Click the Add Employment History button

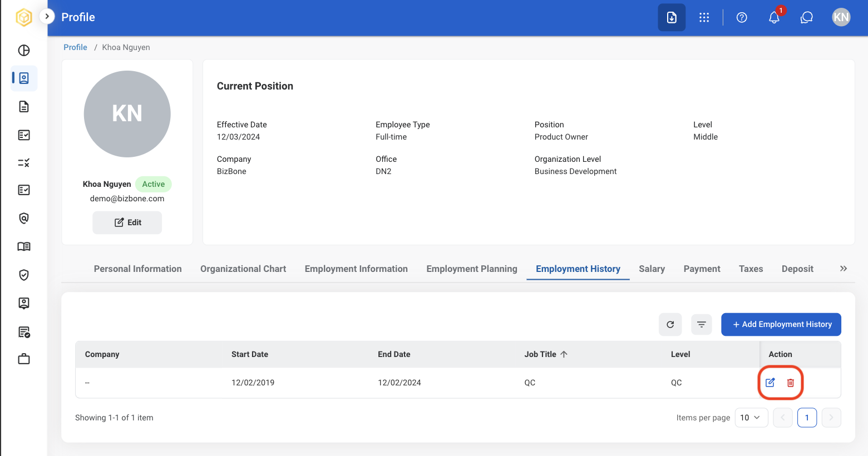781,324
